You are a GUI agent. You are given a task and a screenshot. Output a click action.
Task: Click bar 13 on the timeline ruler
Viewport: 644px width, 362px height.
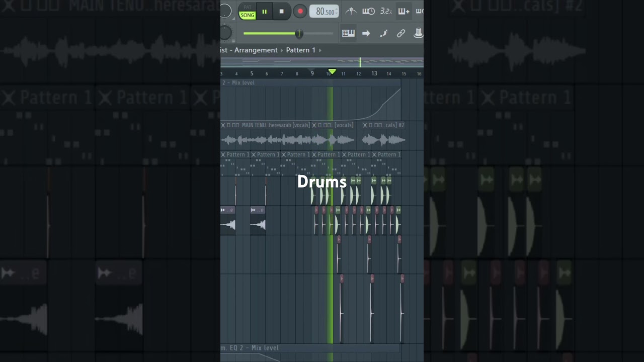pos(374,73)
